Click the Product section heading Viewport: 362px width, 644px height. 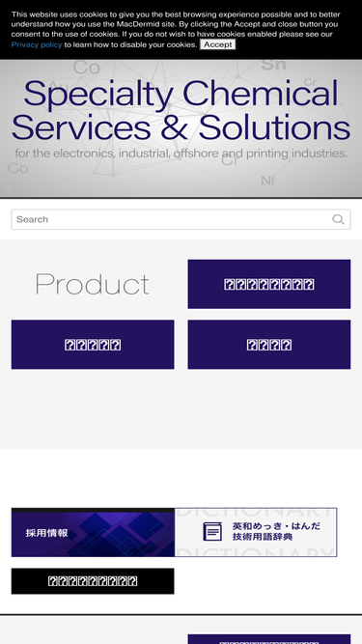tap(92, 284)
